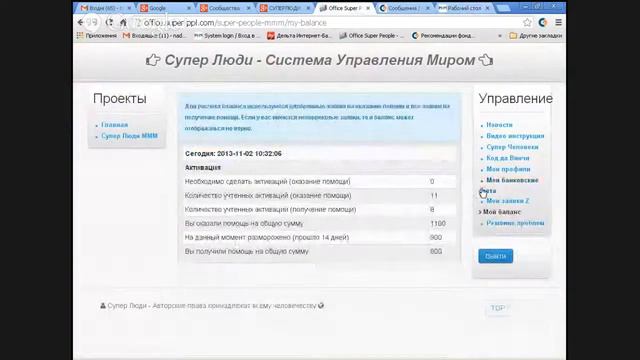Select the Необходимо сделать активаций row

[x=320, y=182]
